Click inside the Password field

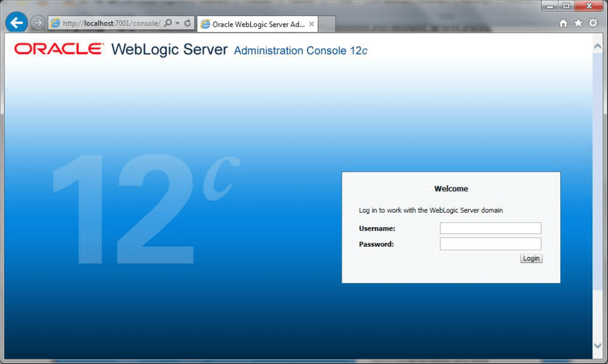pyautogui.click(x=490, y=243)
